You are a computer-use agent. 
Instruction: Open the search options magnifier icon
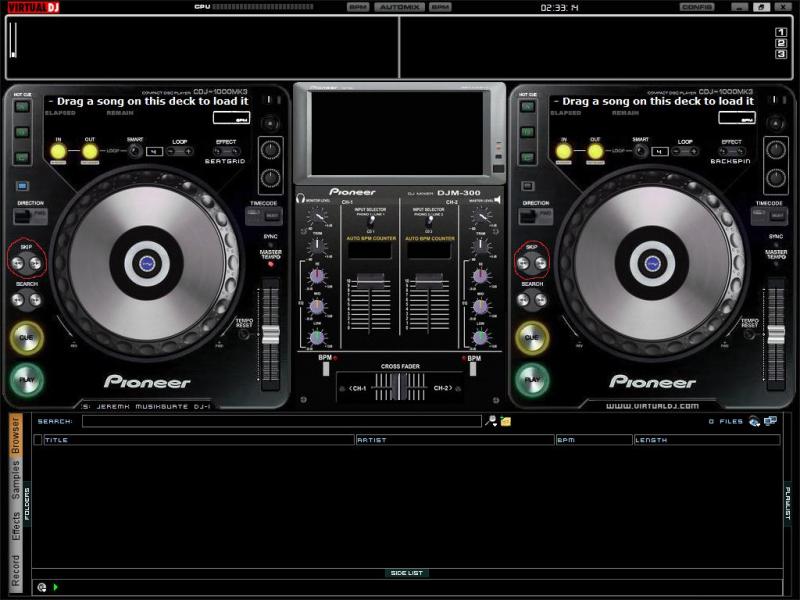tap(491, 421)
